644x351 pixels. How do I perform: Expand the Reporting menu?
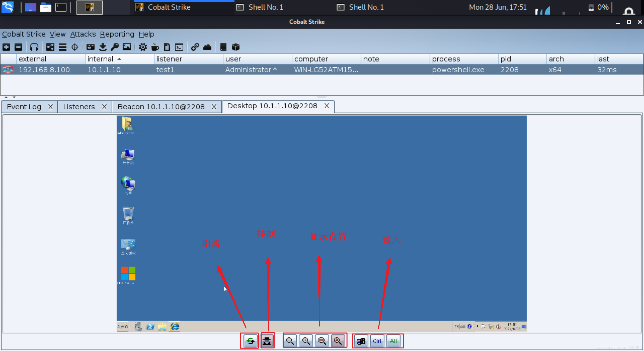117,34
